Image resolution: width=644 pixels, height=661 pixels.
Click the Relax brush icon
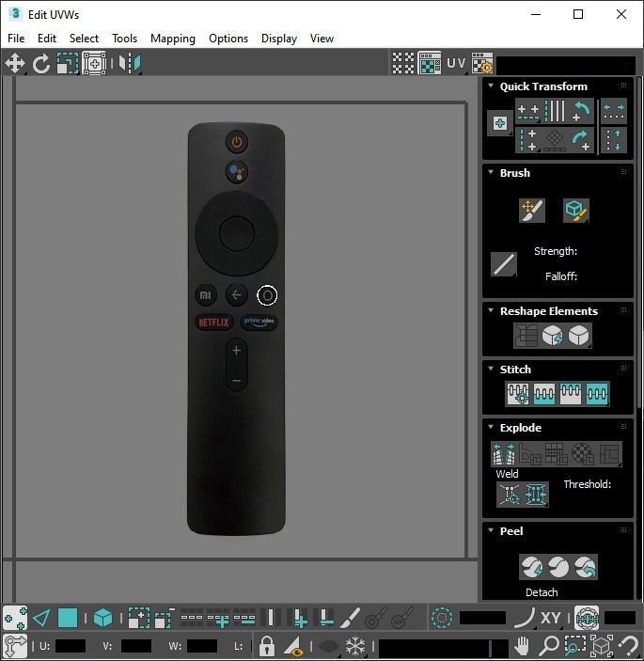575,211
